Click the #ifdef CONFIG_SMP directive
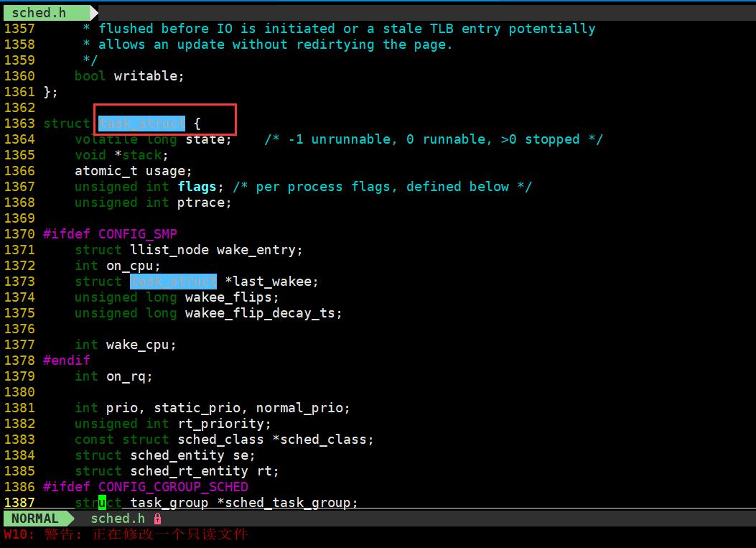 coord(108,233)
